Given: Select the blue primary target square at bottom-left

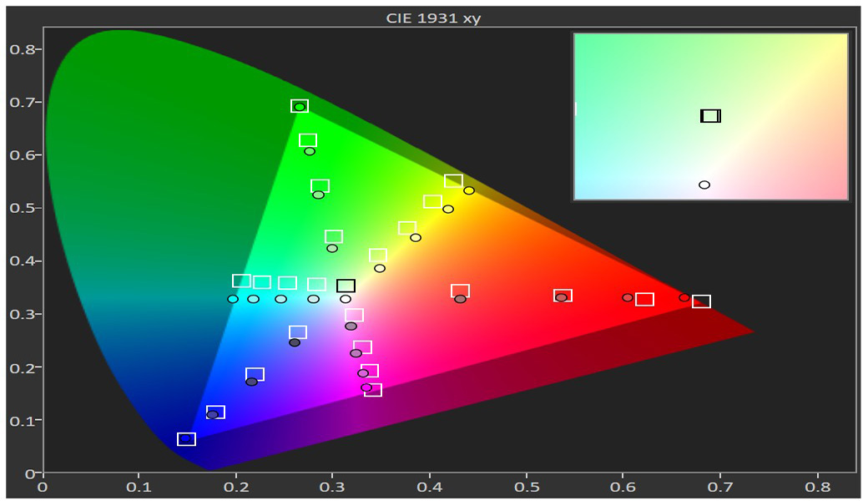Looking at the screenshot, I should click(186, 439).
